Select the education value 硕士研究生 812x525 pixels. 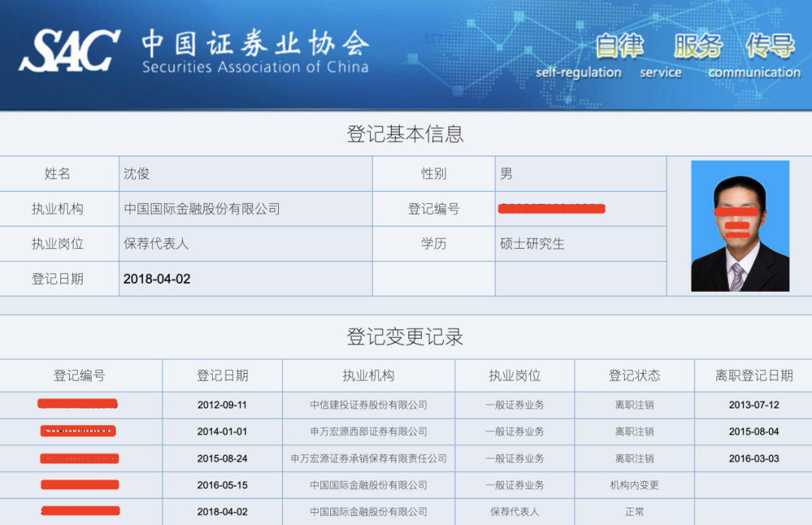click(x=532, y=244)
